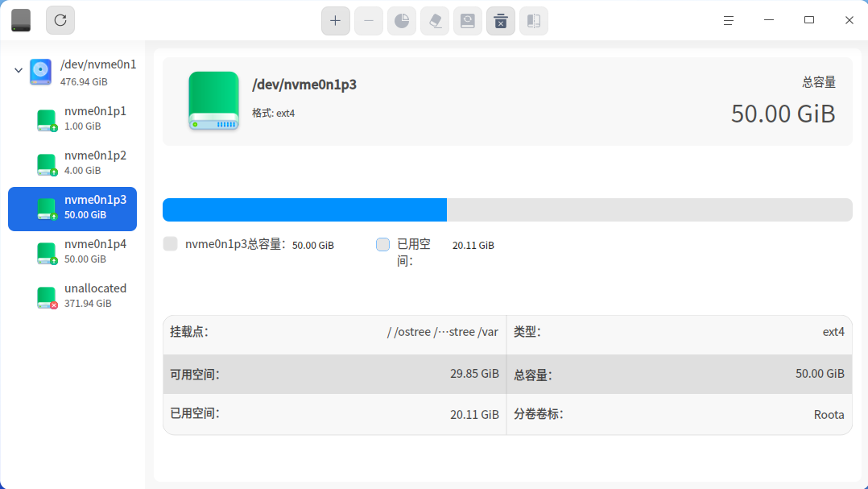Click the 'nvme0n1p3总容量:' legend text
Image resolution: width=868 pixels, height=489 pixels.
235,244
